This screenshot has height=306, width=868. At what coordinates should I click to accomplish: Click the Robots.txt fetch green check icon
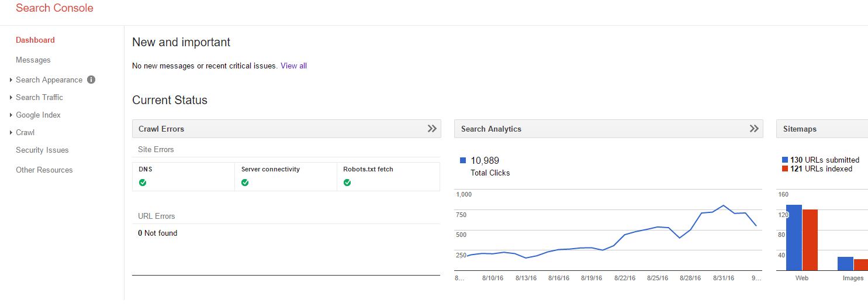(x=347, y=183)
